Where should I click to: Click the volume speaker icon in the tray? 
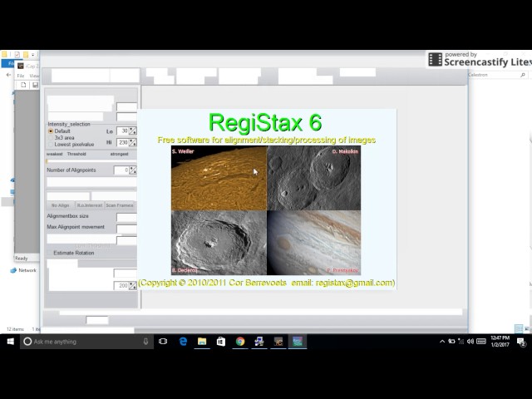point(470,342)
